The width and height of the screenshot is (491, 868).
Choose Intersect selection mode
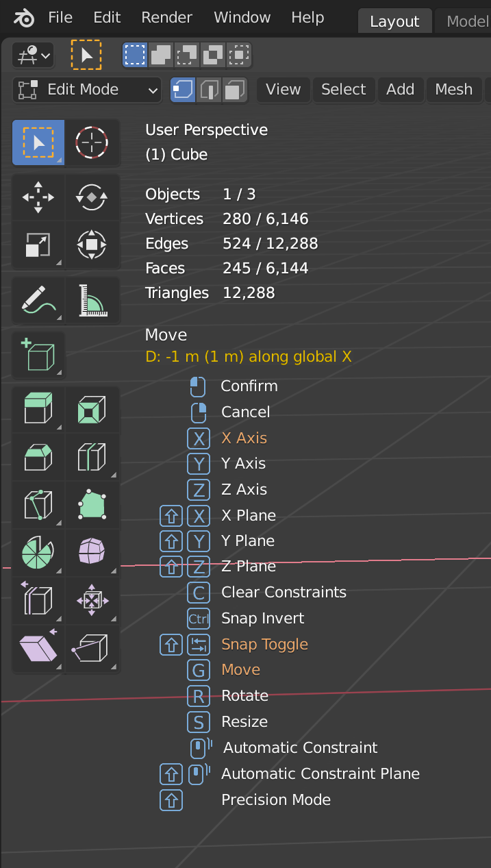(238, 55)
